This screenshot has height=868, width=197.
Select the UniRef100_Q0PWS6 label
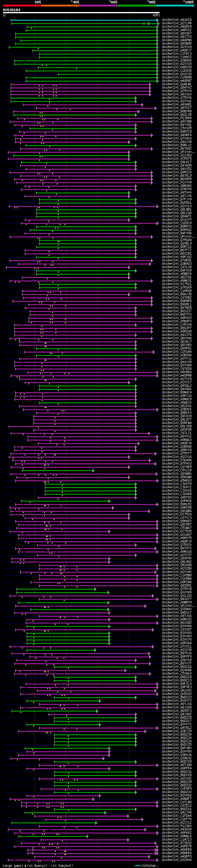177,501
